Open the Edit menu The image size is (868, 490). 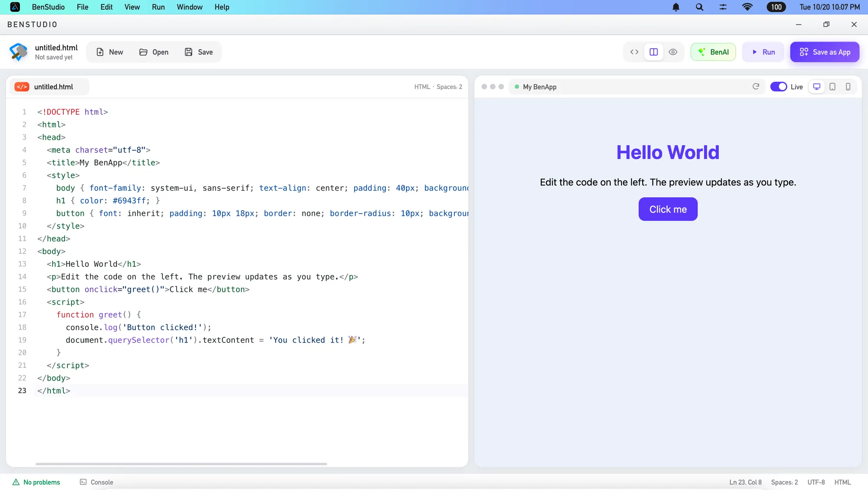click(x=106, y=7)
